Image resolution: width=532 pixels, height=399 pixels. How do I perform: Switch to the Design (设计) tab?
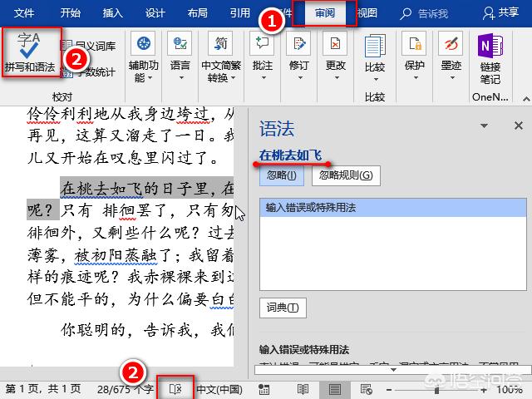pos(155,13)
